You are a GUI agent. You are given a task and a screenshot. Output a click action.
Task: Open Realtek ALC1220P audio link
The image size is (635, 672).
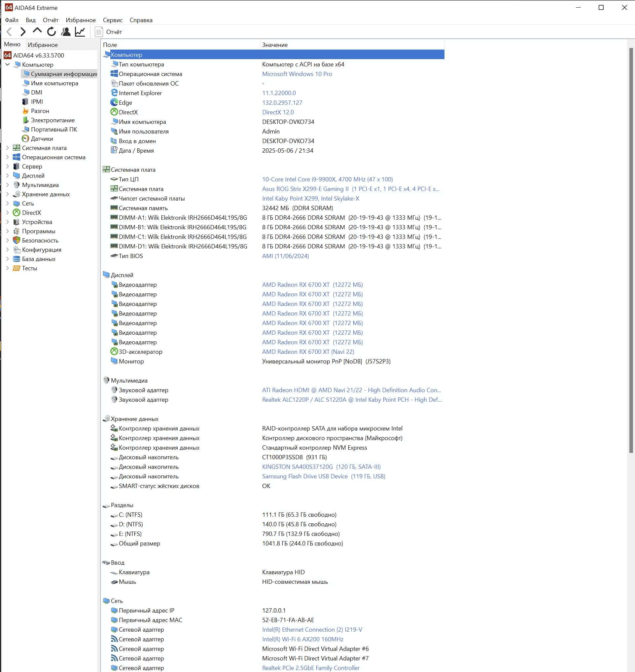(x=352, y=400)
